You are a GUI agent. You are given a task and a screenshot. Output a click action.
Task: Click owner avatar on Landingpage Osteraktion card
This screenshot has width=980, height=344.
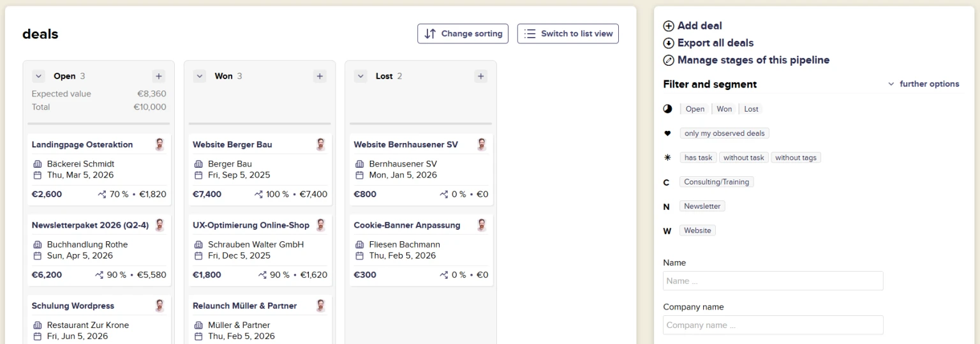[x=160, y=145]
